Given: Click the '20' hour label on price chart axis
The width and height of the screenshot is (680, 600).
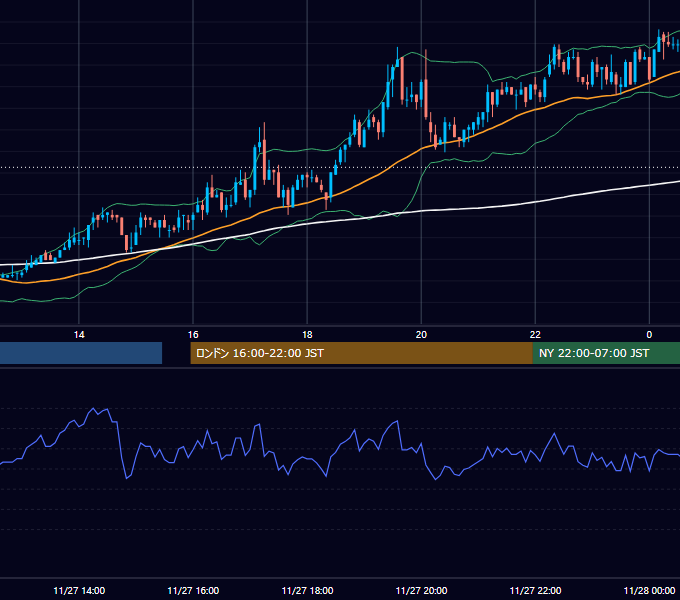Looking at the screenshot, I should [421, 335].
